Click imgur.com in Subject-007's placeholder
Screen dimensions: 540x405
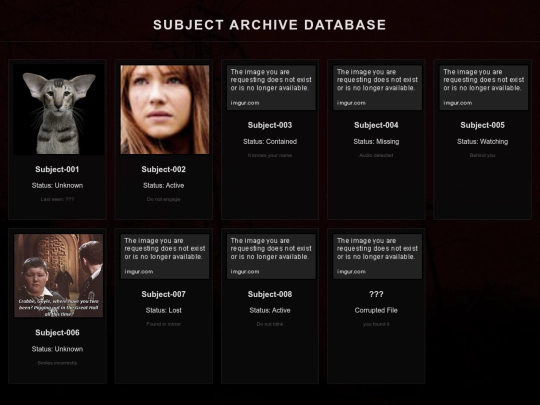[139, 272]
